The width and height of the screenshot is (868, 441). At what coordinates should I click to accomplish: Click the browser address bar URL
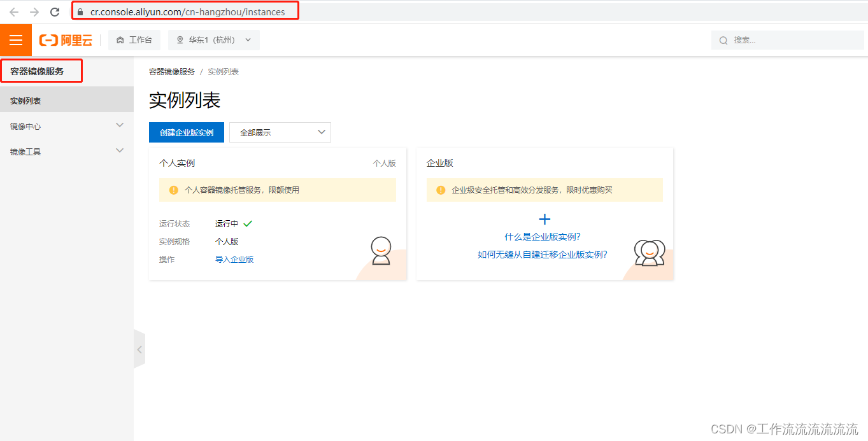click(x=187, y=12)
